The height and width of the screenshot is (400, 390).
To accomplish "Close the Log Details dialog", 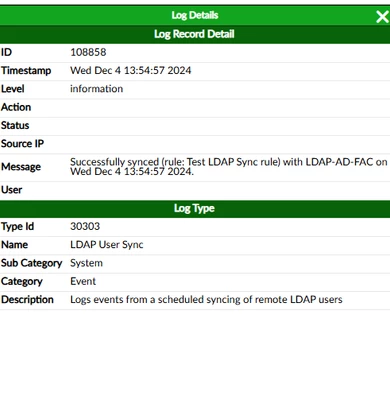I will click(x=382, y=16).
